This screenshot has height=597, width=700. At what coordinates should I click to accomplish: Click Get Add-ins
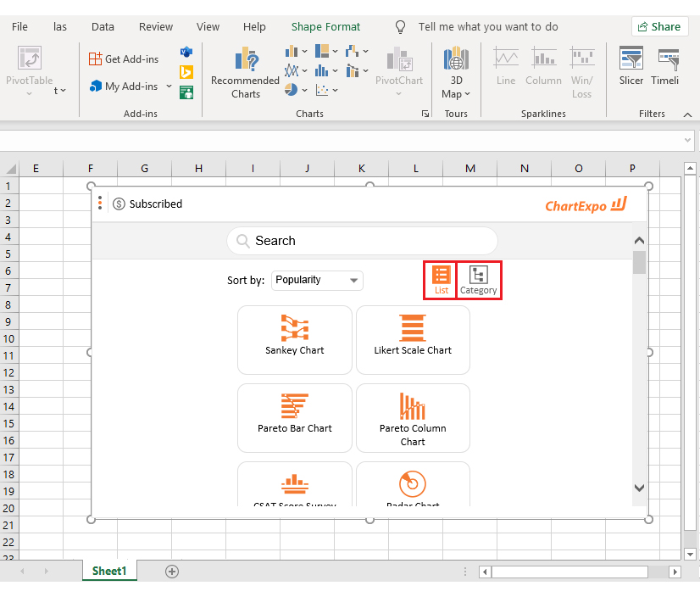pos(124,59)
